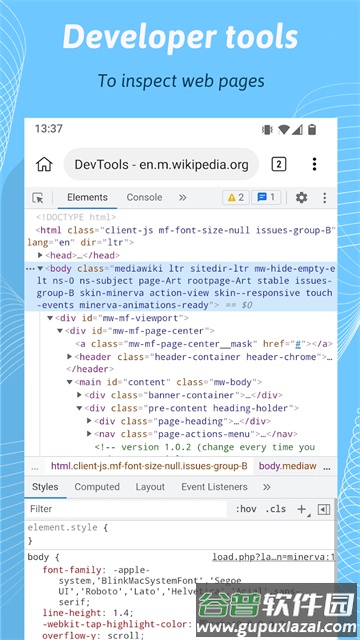Show the 2 warnings issues badge
Image resolution: width=360 pixels, height=640 pixels.
(236, 198)
